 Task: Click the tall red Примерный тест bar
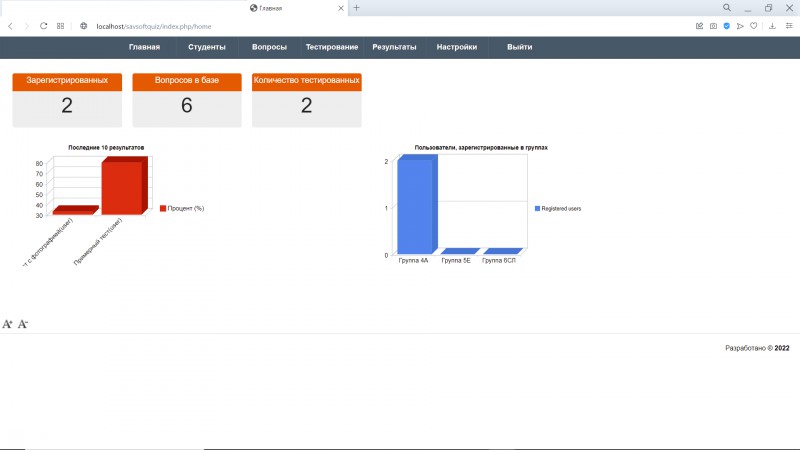point(124,186)
